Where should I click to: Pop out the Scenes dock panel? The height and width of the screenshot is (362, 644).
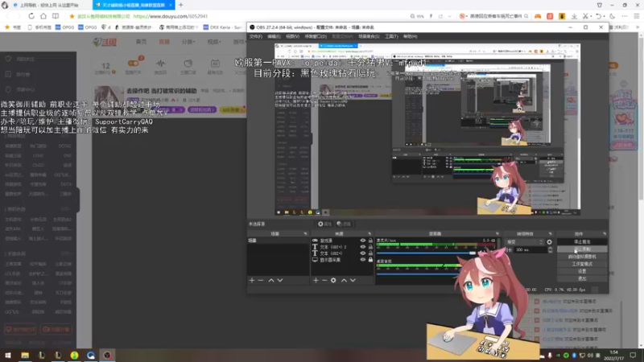point(305,233)
